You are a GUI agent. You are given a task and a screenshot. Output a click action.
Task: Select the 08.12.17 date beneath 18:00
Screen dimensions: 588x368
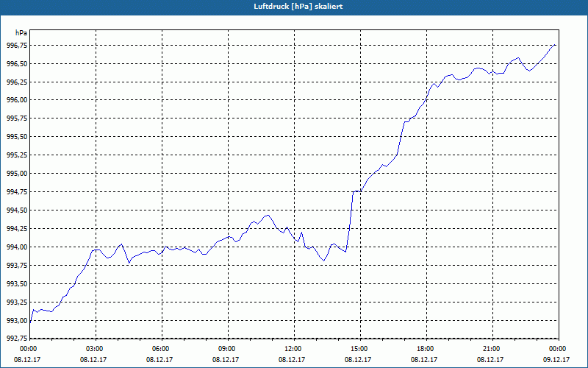(424, 360)
